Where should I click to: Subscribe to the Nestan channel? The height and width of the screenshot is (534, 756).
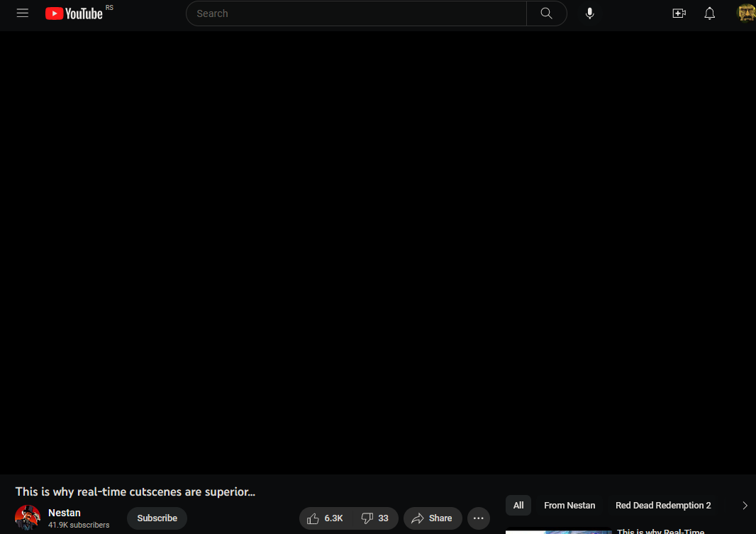(x=157, y=518)
